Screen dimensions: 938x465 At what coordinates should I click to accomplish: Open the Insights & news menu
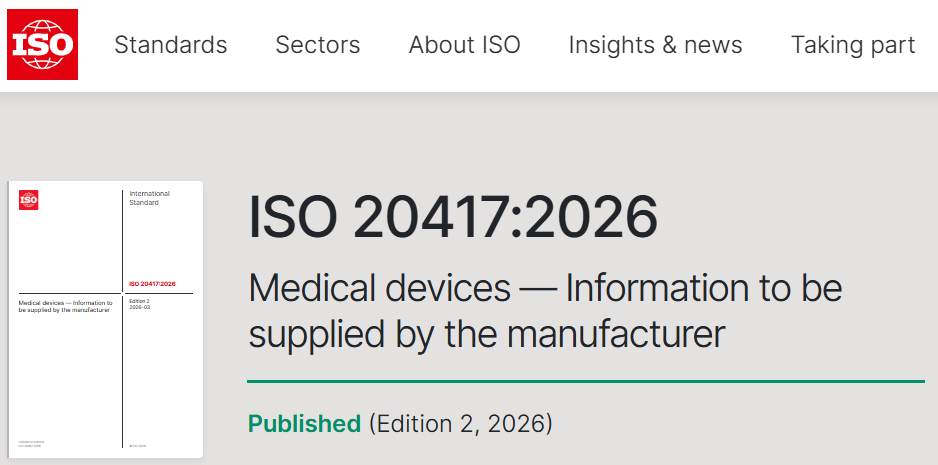[655, 45]
